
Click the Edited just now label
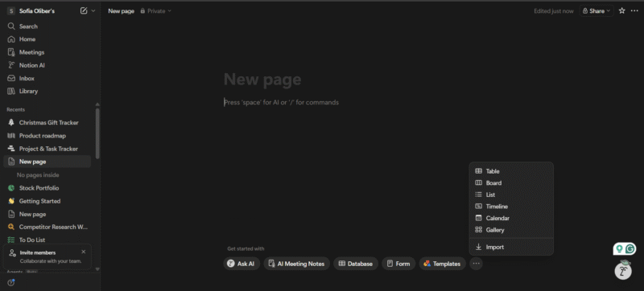(553, 11)
